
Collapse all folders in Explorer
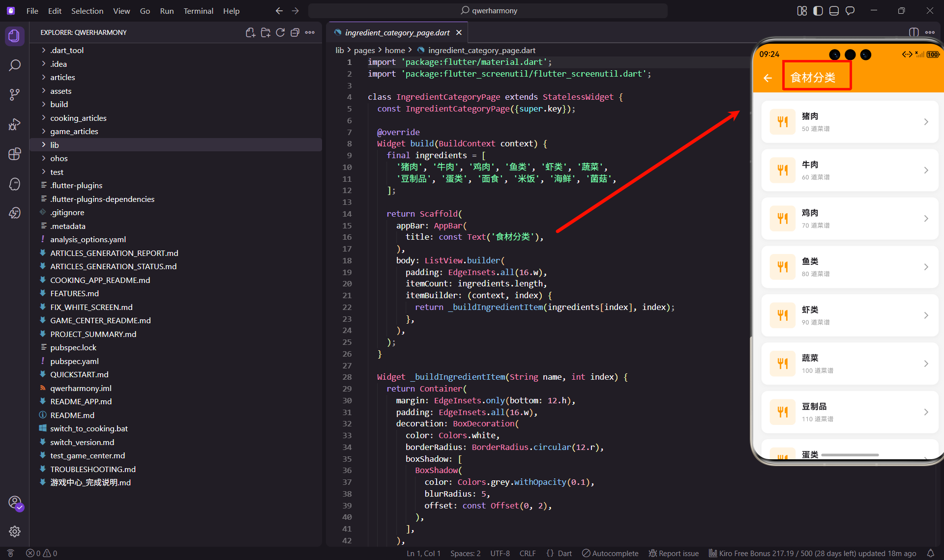point(295,32)
